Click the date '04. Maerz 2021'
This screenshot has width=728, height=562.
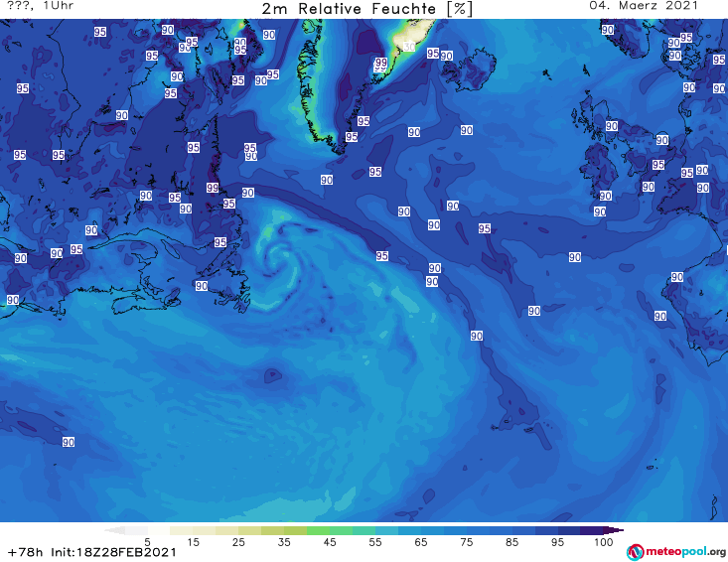pos(644,6)
